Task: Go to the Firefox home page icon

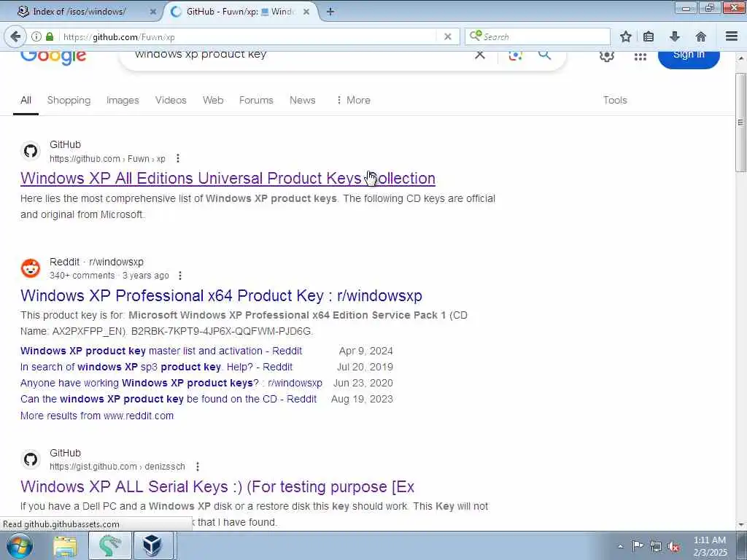Action: (x=700, y=36)
